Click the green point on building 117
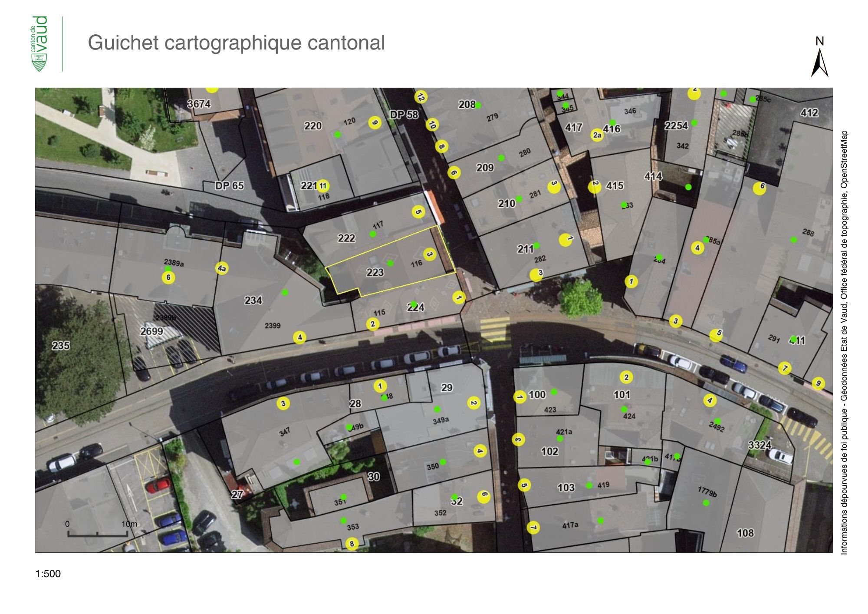868x614 pixels. [x=372, y=234]
